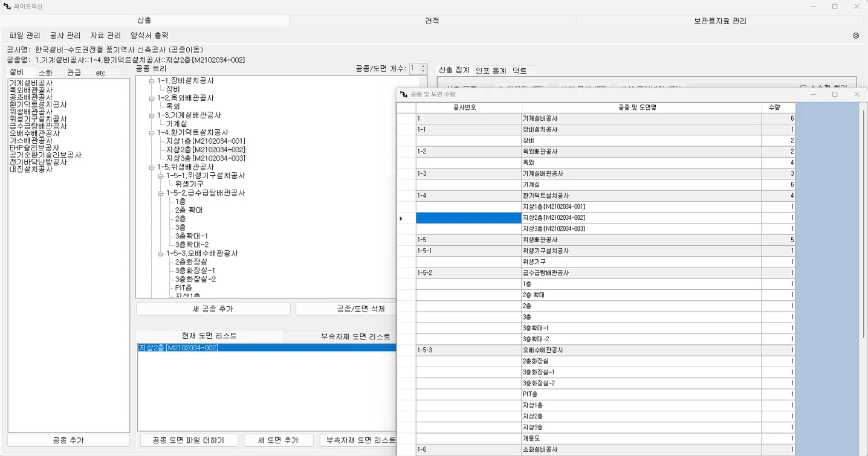Select 지상2층 [M2102034-002] in 현재 도면 리스트

coord(267,348)
